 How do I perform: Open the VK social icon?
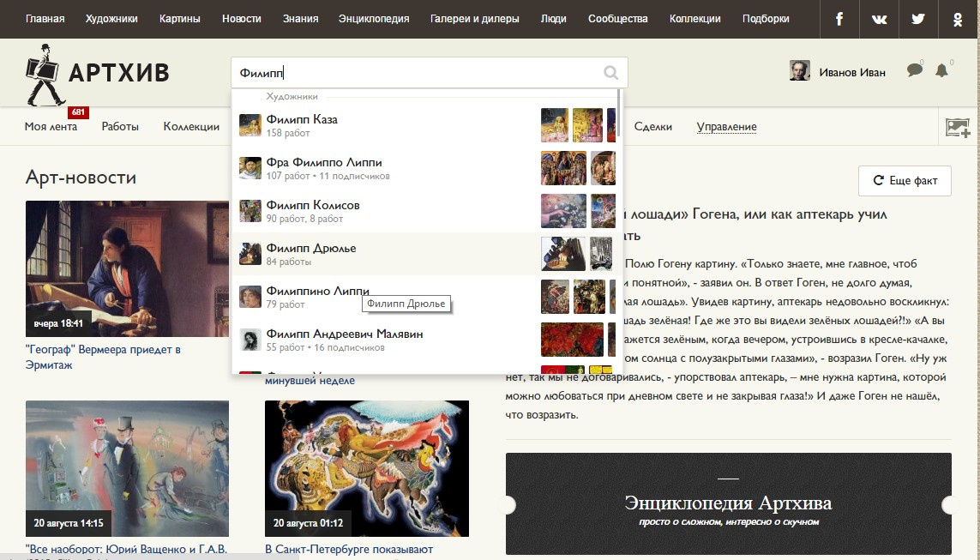pyautogui.click(x=879, y=19)
